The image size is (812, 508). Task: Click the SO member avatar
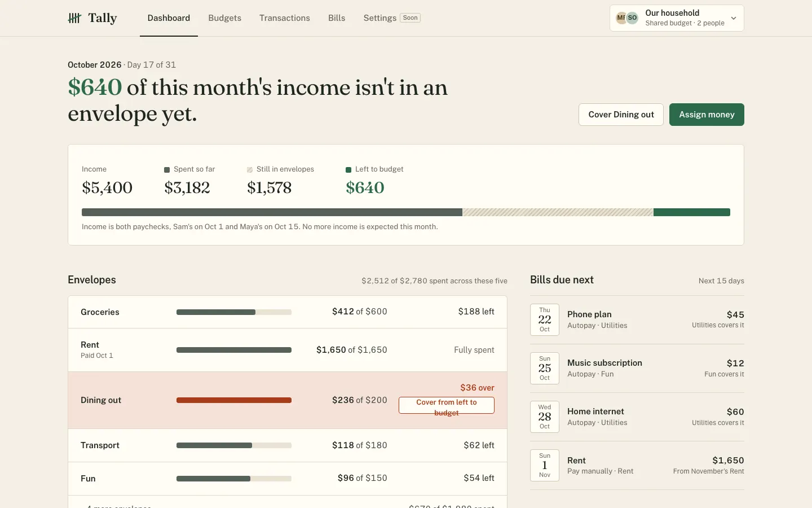pos(632,18)
